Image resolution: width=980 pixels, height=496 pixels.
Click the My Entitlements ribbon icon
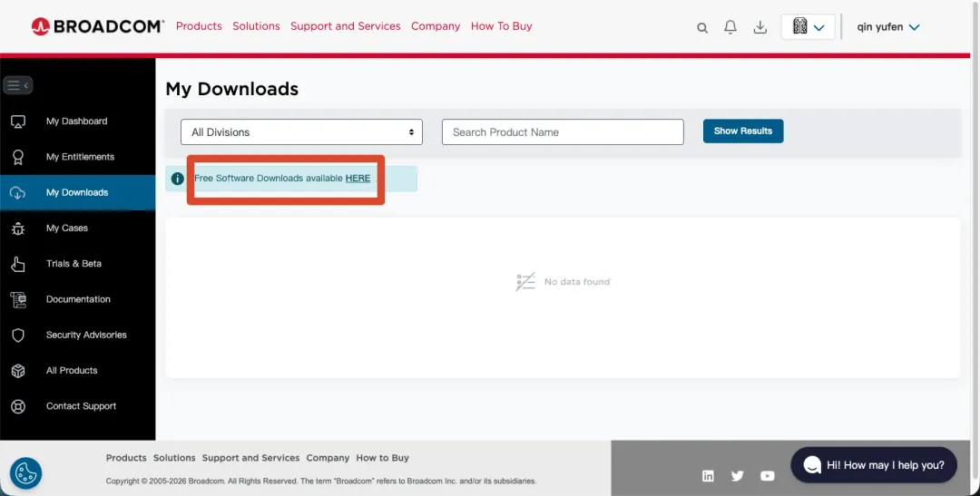18,157
